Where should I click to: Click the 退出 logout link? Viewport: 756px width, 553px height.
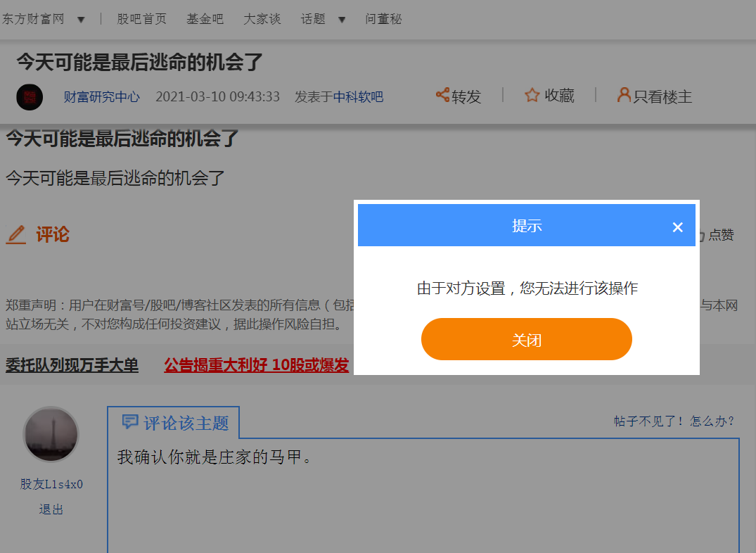[51, 509]
